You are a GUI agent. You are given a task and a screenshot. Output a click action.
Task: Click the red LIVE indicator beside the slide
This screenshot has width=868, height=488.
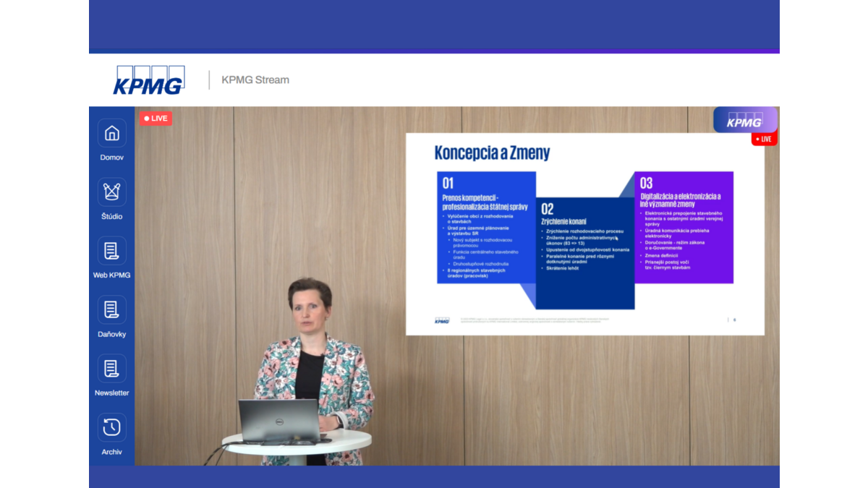[x=763, y=139]
